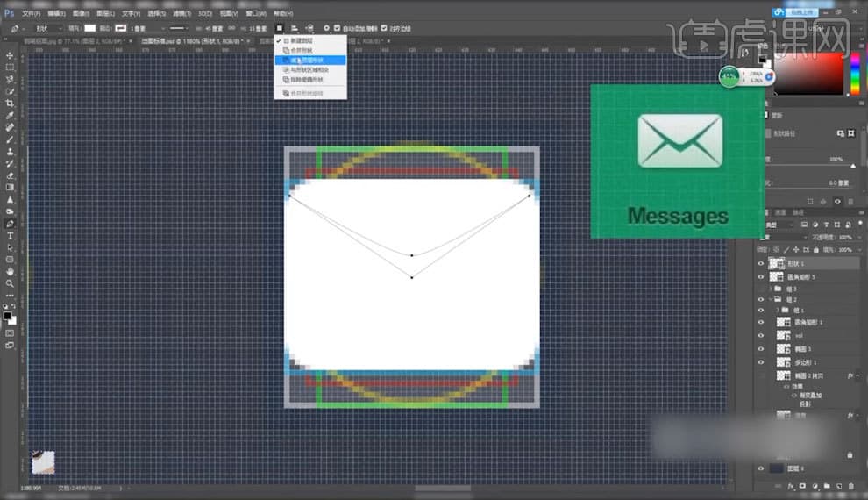Select the Blur tool

coord(10,199)
